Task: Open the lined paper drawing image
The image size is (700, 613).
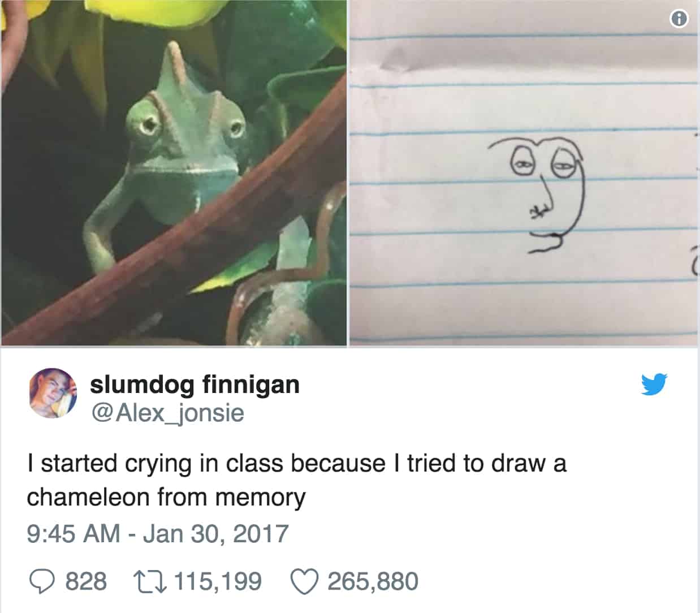Action: (x=525, y=172)
